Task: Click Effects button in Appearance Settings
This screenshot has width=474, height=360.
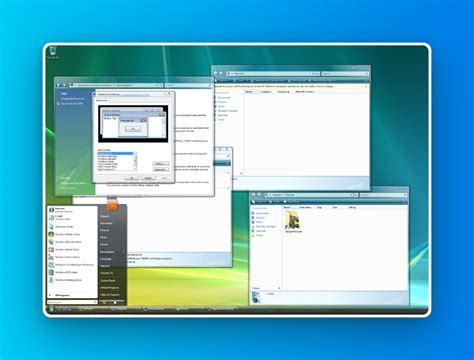Action: point(161,164)
